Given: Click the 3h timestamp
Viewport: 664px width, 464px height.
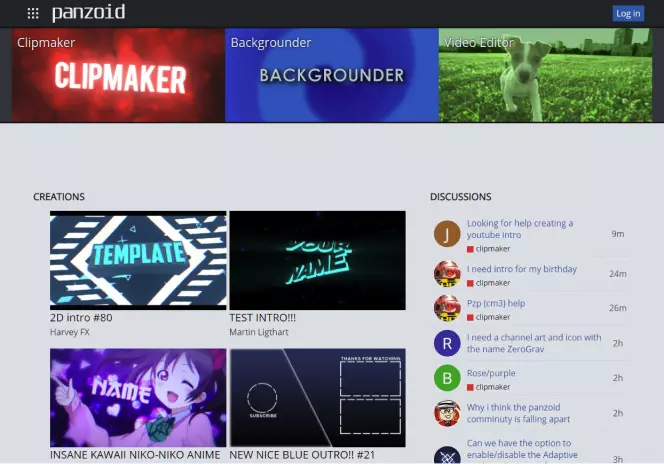Looking at the screenshot, I should point(618,459).
